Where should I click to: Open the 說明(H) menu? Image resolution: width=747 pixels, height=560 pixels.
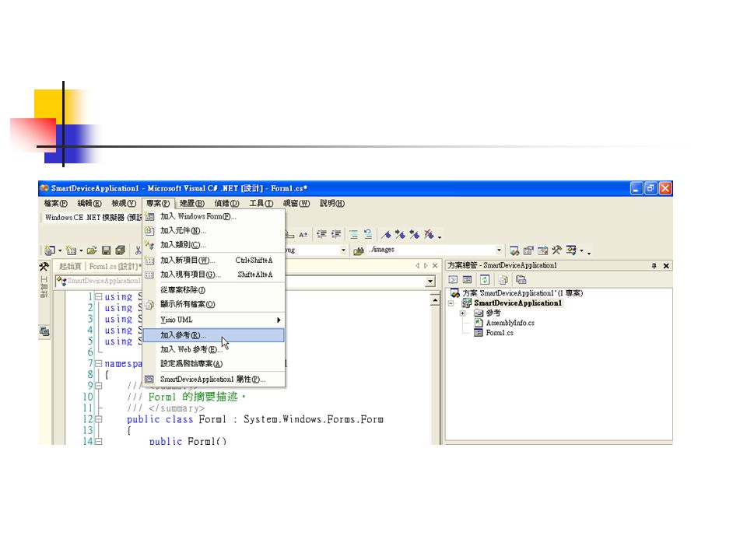[x=332, y=203]
